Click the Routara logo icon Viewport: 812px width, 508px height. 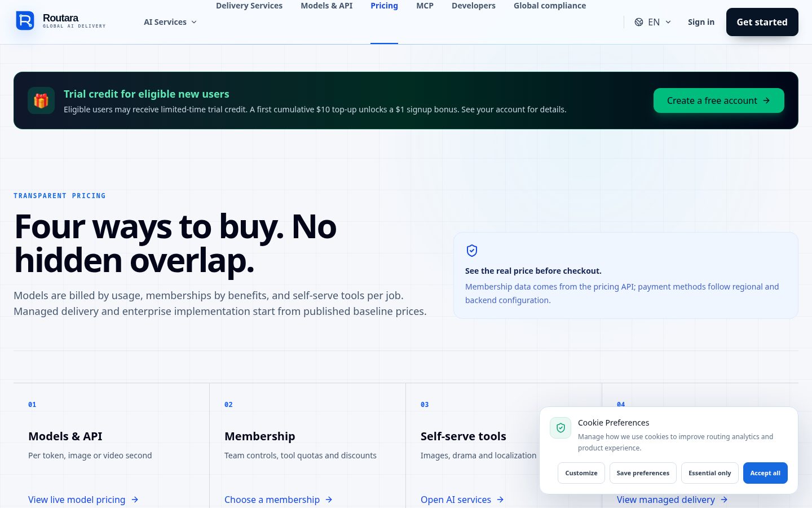tap(25, 21)
